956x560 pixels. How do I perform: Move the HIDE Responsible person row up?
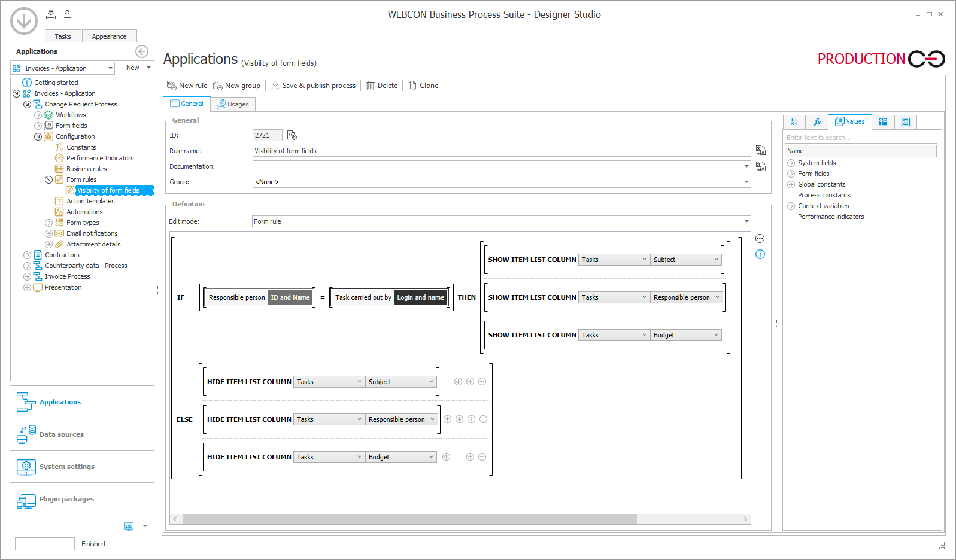coord(447,419)
